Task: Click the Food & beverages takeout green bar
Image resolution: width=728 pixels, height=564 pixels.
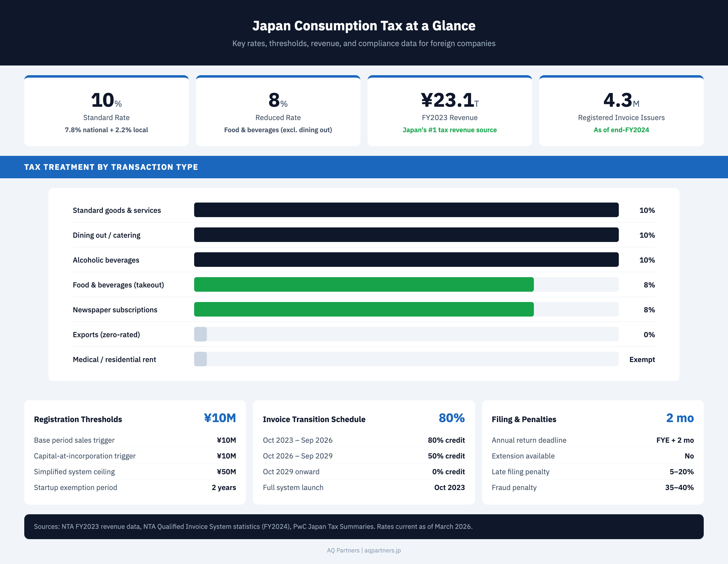Action: coord(363,284)
